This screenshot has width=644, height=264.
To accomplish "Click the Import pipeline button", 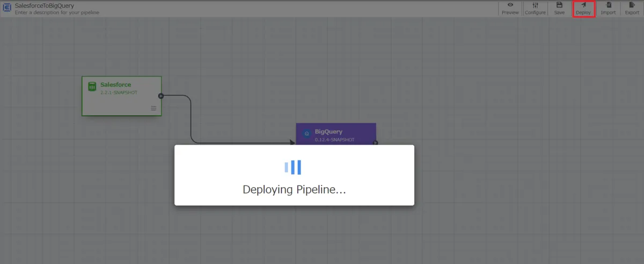I will 608,9.
